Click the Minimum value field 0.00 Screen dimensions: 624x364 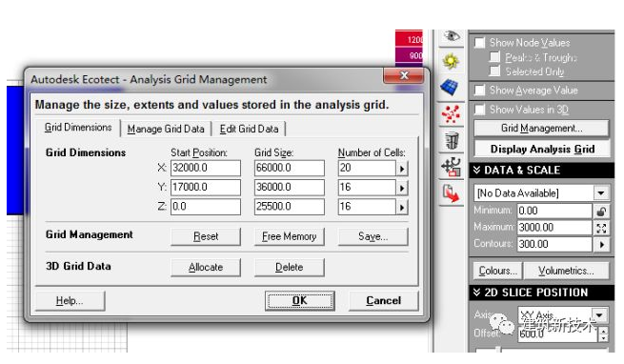pyautogui.click(x=554, y=211)
